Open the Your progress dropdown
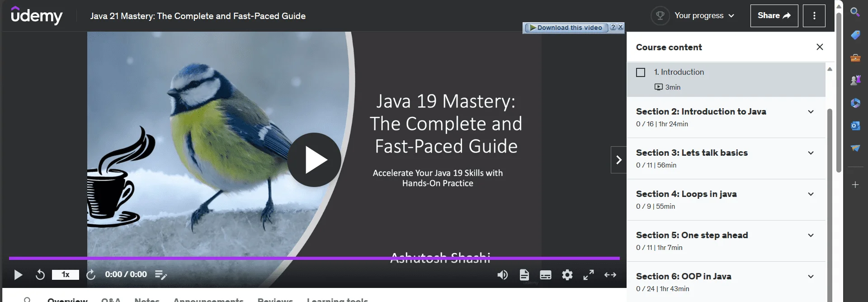The width and height of the screenshot is (868, 302). pos(704,16)
